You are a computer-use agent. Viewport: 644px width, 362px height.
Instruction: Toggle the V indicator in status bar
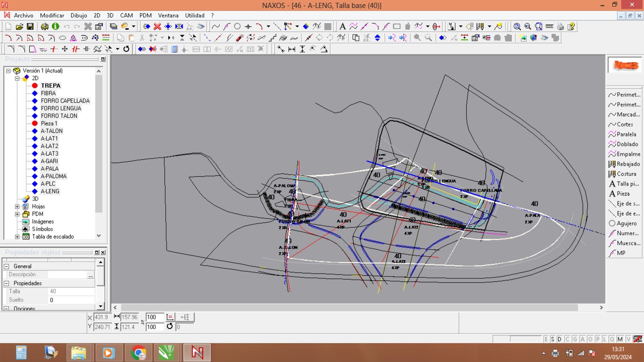(628, 339)
